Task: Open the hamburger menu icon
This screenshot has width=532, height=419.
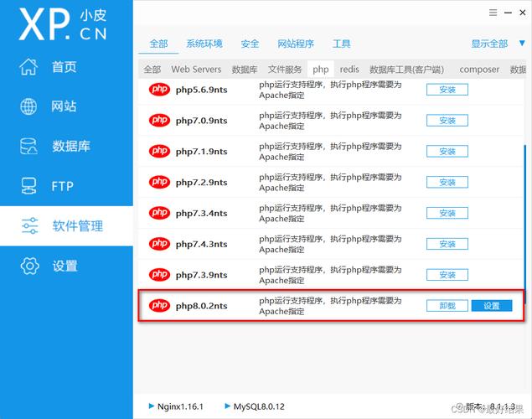Action: point(493,13)
